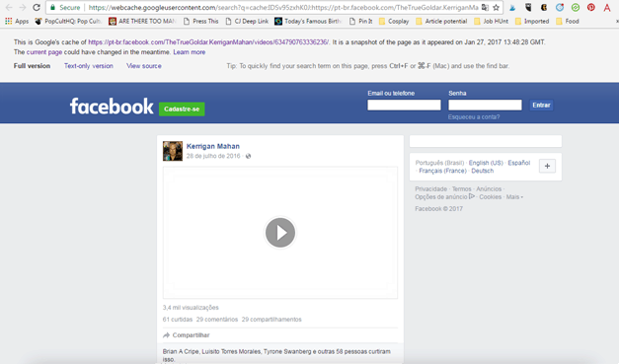The image size is (619, 364).
Task: Click the Entrar login button
Action: 541,105
